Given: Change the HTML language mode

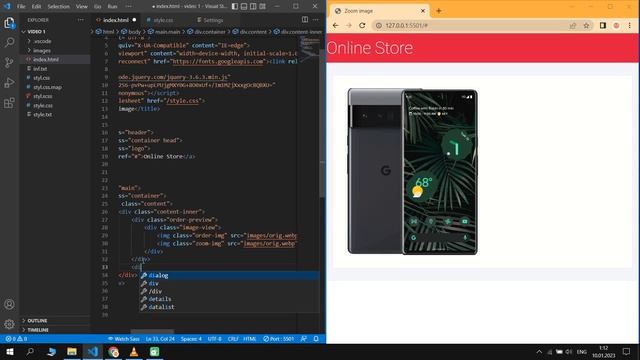Looking at the screenshot, I should pos(249,339).
